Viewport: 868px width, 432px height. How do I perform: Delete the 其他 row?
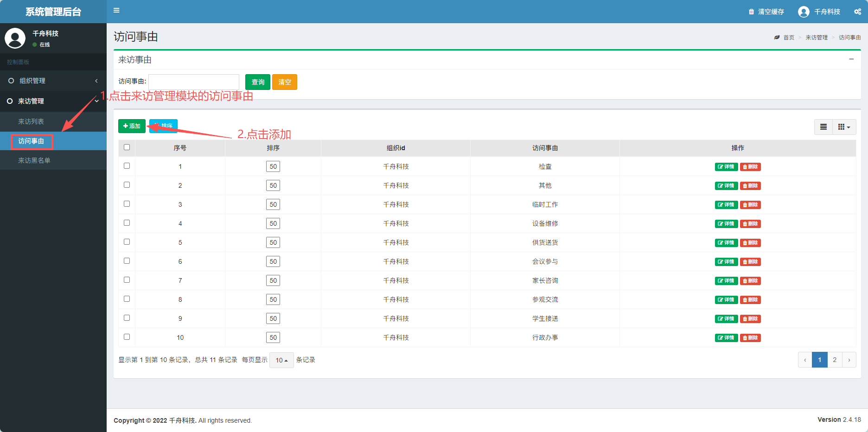point(750,186)
